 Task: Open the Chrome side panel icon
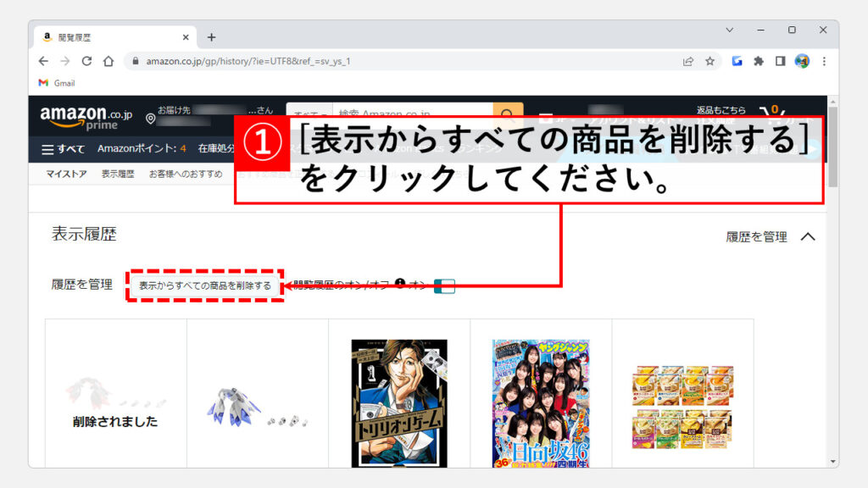click(780, 61)
